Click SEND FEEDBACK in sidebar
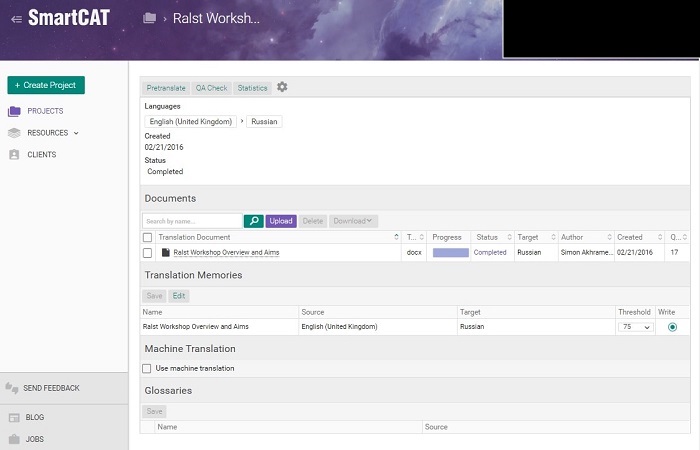This screenshot has width=700, height=450. (51, 388)
